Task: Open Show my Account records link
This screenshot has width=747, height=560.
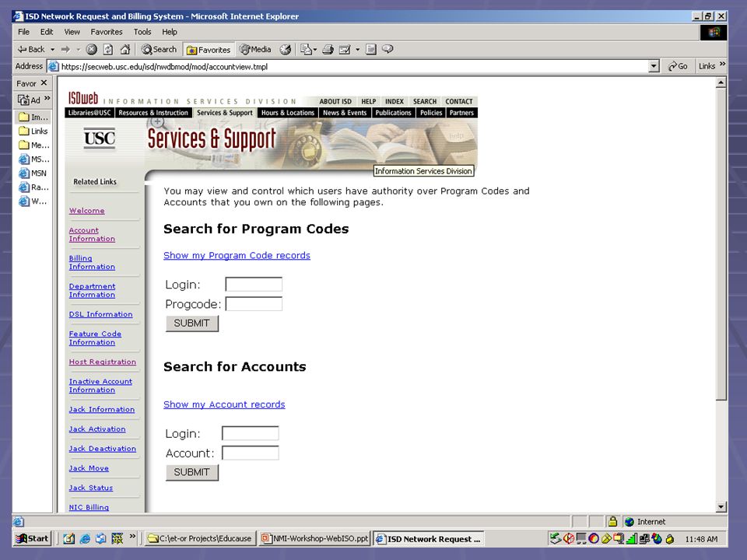Action: (x=224, y=404)
